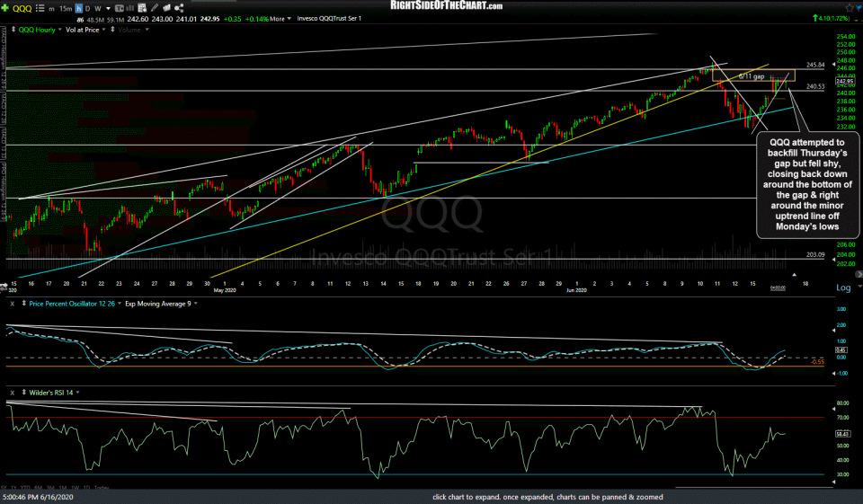
Task: Click the move arrows beside Volume
Action: tap(113, 30)
